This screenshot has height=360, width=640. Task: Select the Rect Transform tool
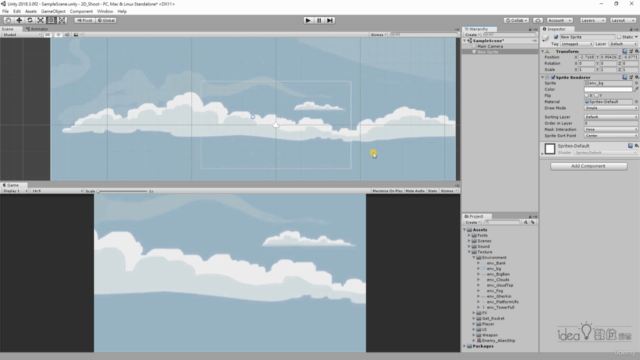pyautogui.click(x=51, y=20)
